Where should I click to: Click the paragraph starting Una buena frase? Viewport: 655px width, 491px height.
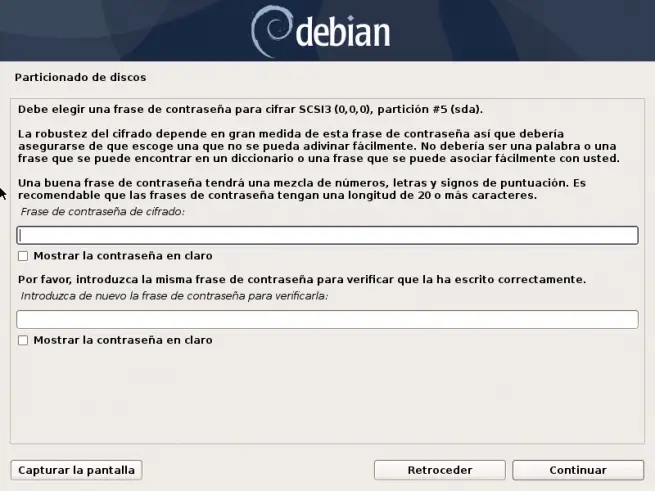pos(302,189)
